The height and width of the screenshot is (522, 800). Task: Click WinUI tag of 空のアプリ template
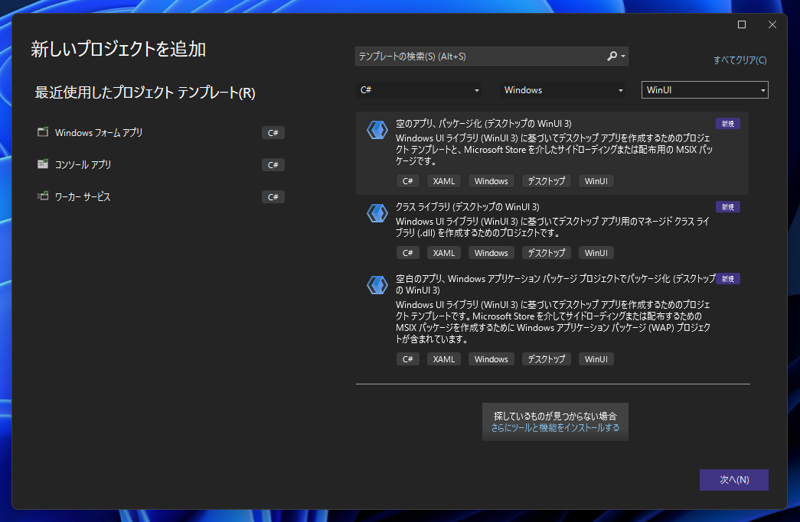(595, 181)
